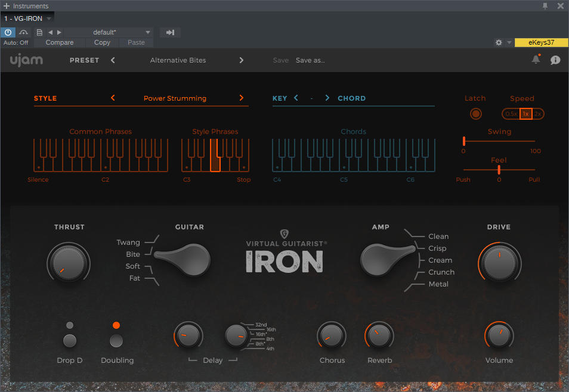The width and height of the screenshot is (569, 392).
Task: Set speed to 1x
Action: 526,114
